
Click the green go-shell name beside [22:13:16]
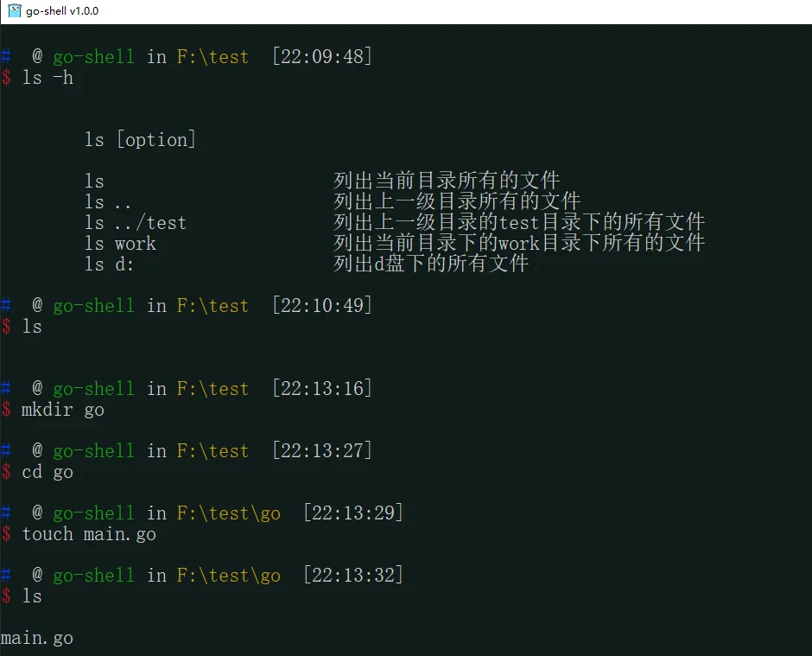(x=93, y=389)
